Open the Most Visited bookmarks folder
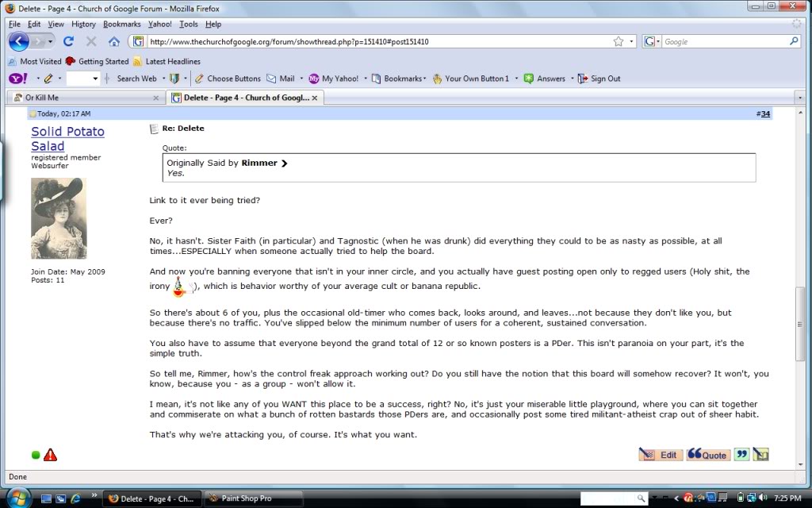812x508 pixels. coord(34,61)
